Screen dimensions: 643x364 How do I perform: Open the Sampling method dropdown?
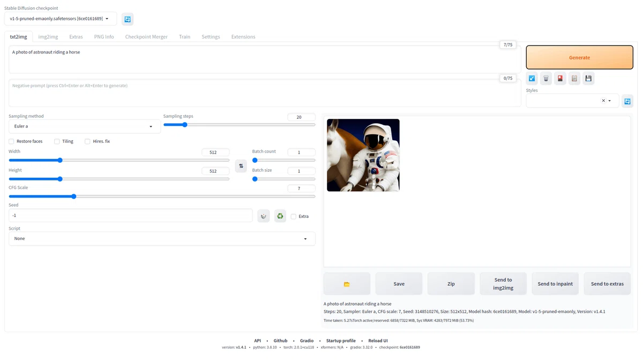(x=85, y=126)
